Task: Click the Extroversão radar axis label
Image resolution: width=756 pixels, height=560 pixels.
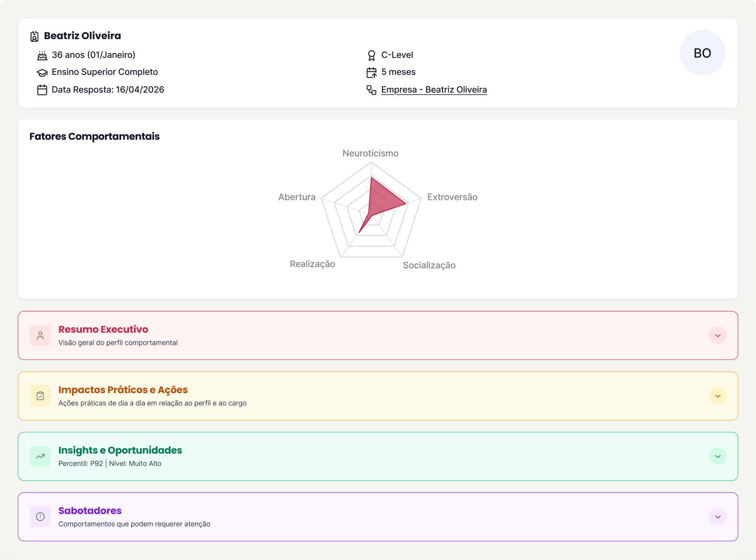Action: click(x=452, y=197)
